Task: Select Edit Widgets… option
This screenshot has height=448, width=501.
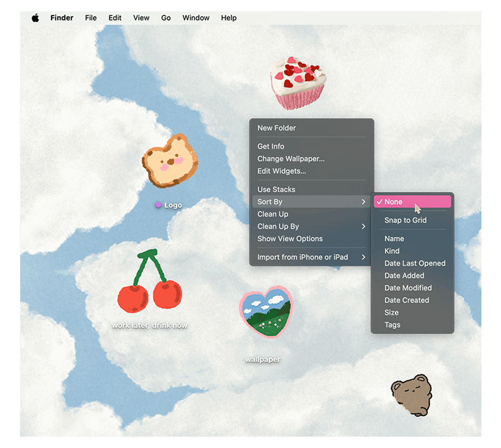Action: coord(312,171)
